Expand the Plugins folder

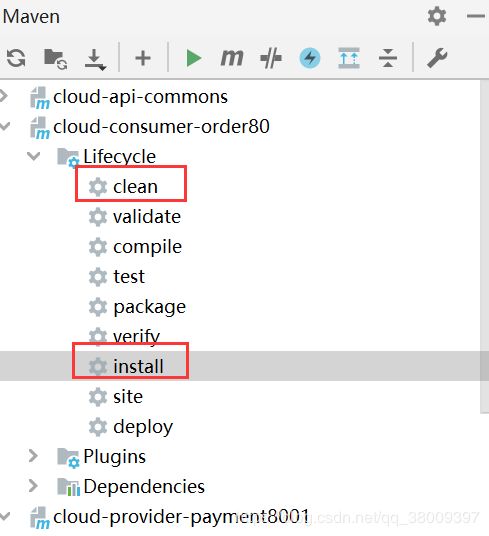click(x=33, y=456)
